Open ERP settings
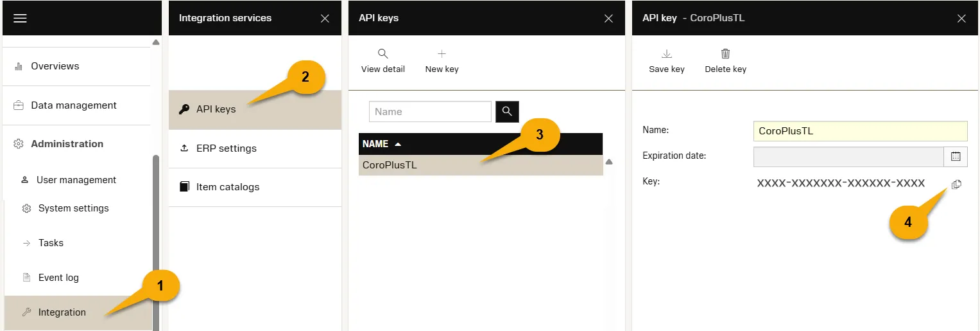Viewport: 980px width, 331px height. coord(226,148)
